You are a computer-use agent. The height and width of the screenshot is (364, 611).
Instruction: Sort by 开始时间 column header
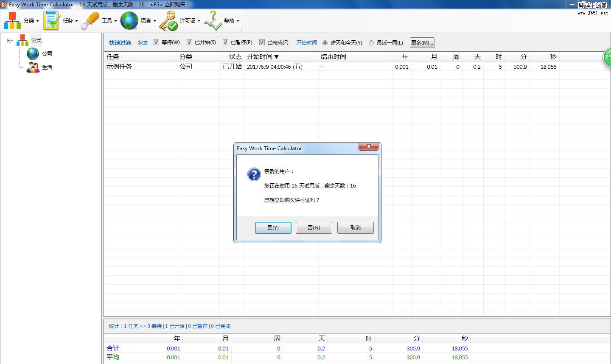point(281,56)
